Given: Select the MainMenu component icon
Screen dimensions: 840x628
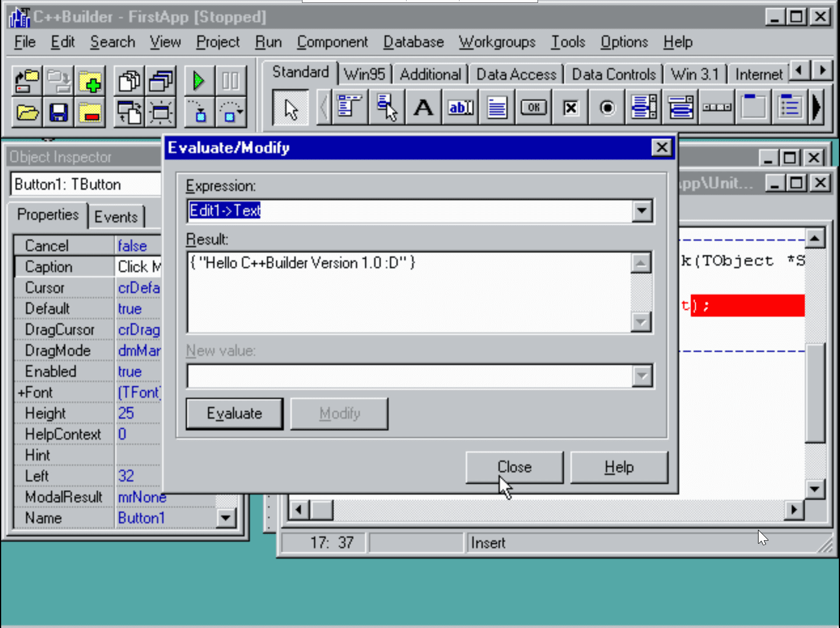Looking at the screenshot, I should (350, 108).
